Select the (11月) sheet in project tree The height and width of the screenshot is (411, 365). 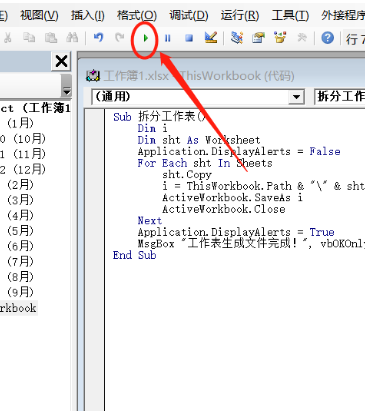(23, 154)
